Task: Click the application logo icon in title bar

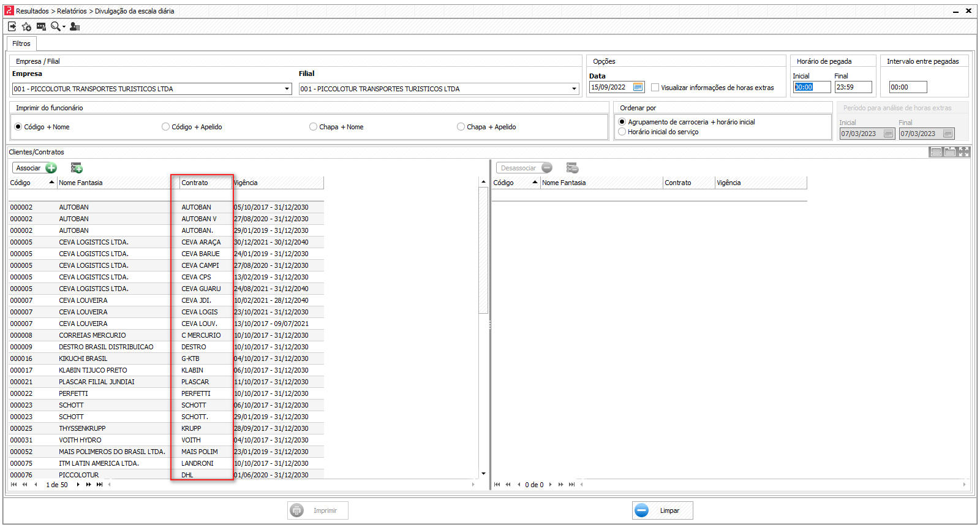Action: tap(9, 10)
